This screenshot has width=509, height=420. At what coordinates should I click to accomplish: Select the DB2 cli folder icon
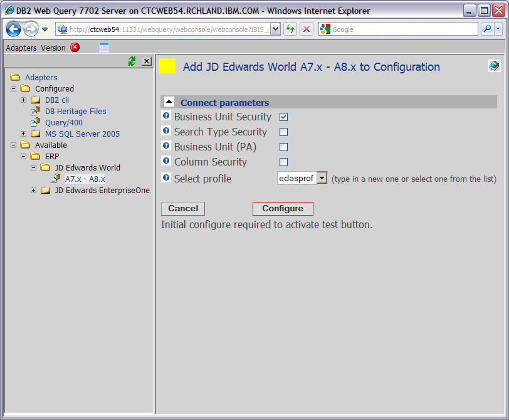[35, 100]
